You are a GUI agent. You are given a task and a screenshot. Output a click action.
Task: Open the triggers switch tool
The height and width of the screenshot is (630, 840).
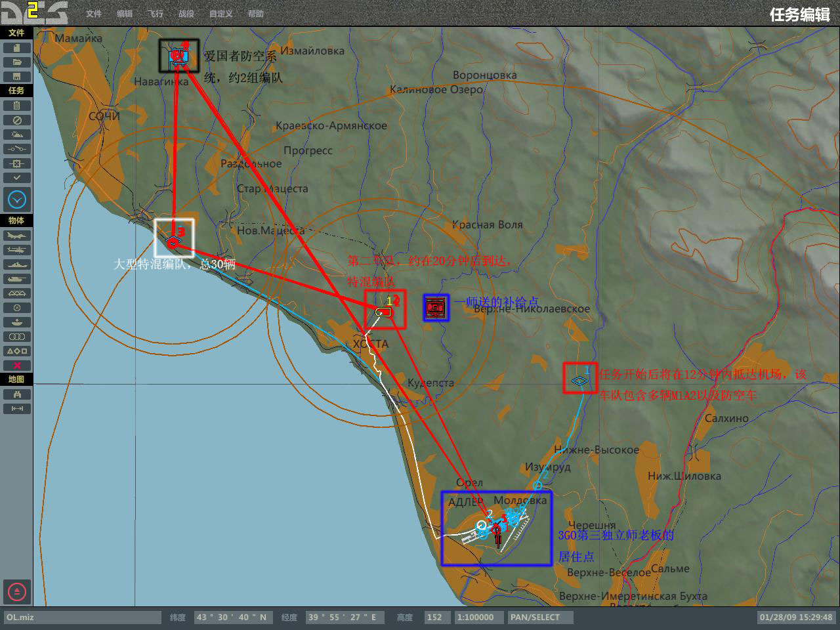click(16, 149)
